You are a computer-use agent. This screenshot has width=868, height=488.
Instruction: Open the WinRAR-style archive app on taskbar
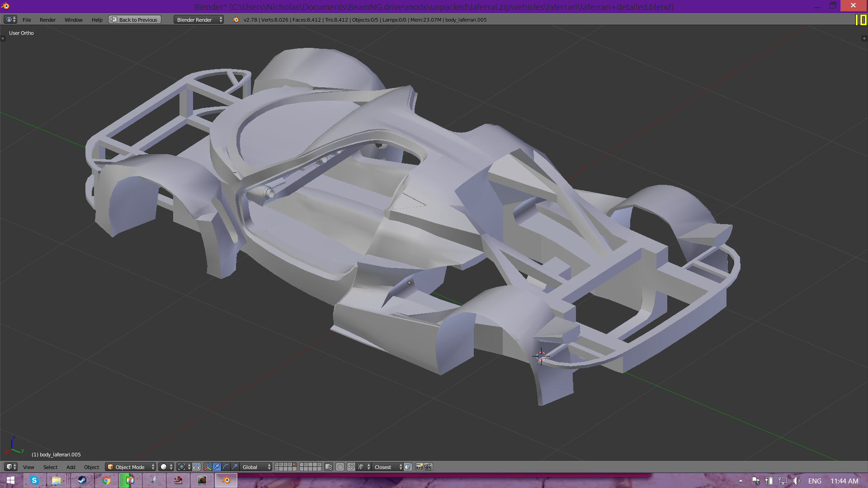(130, 480)
